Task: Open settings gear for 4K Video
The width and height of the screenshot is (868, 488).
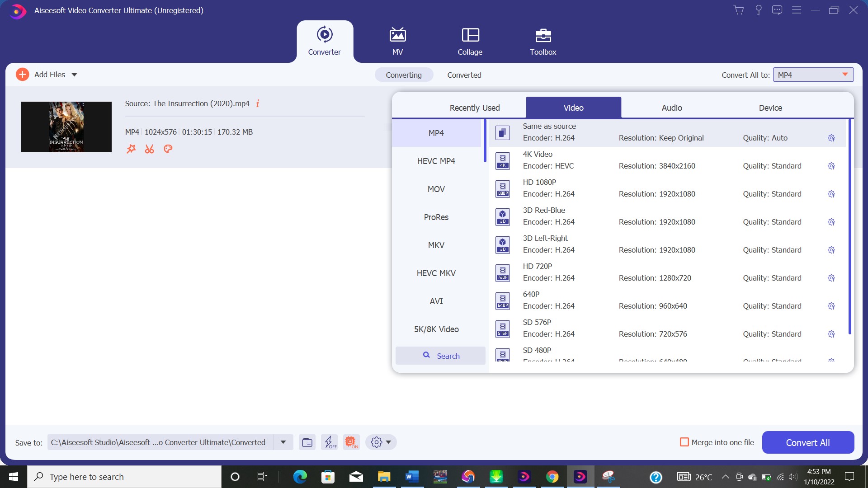Action: click(831, 166)
